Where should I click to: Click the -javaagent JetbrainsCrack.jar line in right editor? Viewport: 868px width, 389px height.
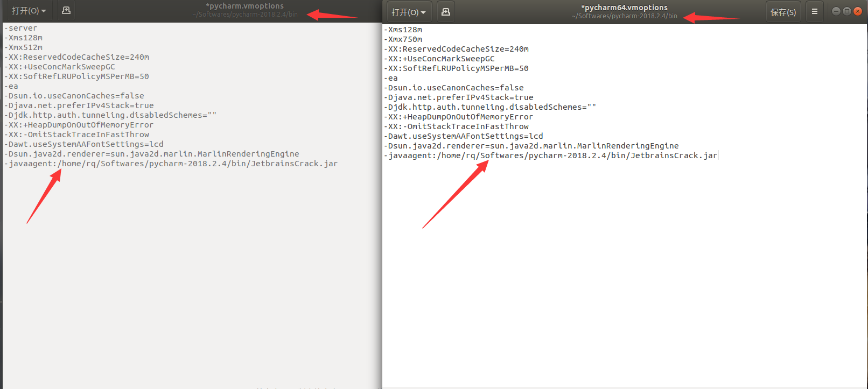pyautogui.click(x=551, y=155)
